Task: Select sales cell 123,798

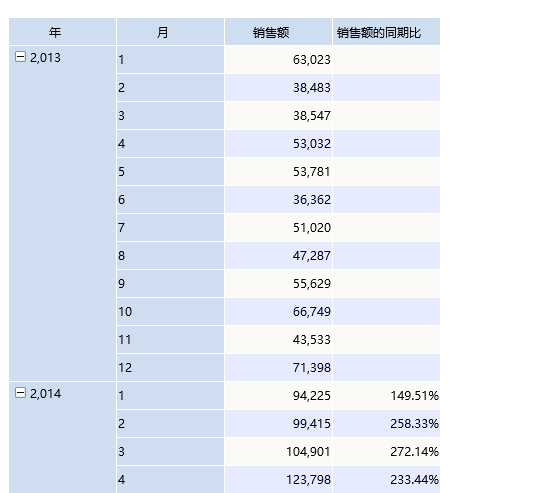Action: 278,479
